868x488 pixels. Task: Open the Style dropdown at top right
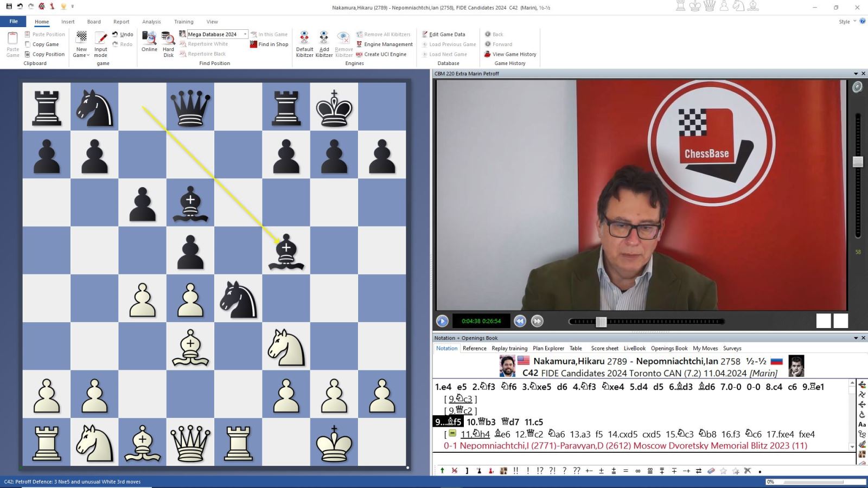(847, 22)
